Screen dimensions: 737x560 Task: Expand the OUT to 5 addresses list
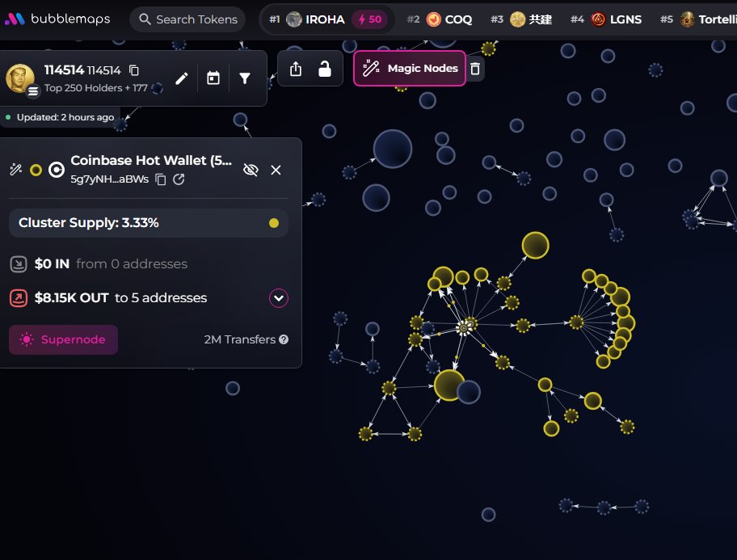coord(279,298)
